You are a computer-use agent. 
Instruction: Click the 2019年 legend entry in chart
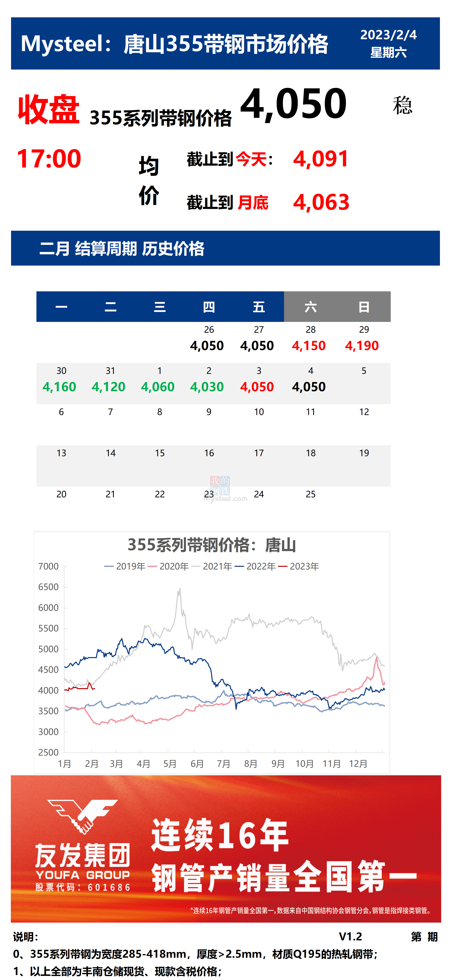(124, 566)
